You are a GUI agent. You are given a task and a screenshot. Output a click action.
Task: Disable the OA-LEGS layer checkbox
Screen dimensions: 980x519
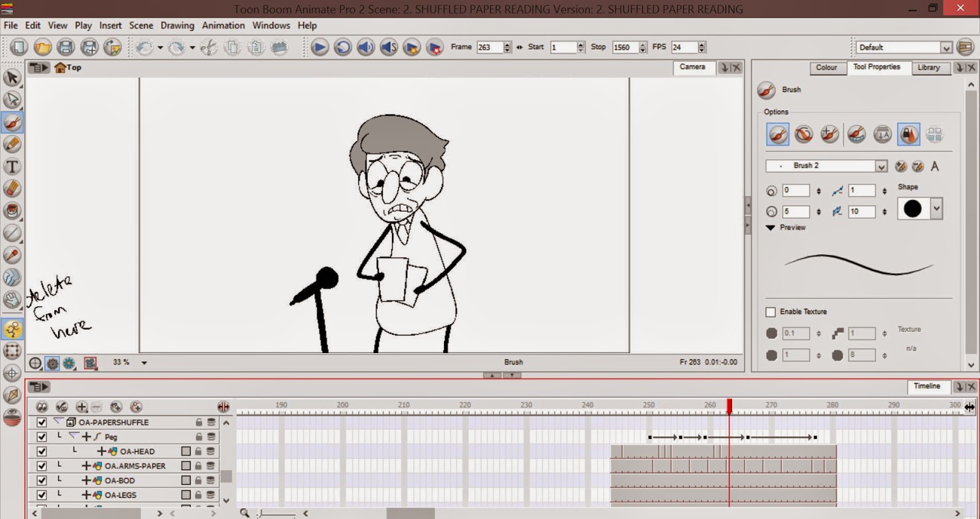coord(42,495)
